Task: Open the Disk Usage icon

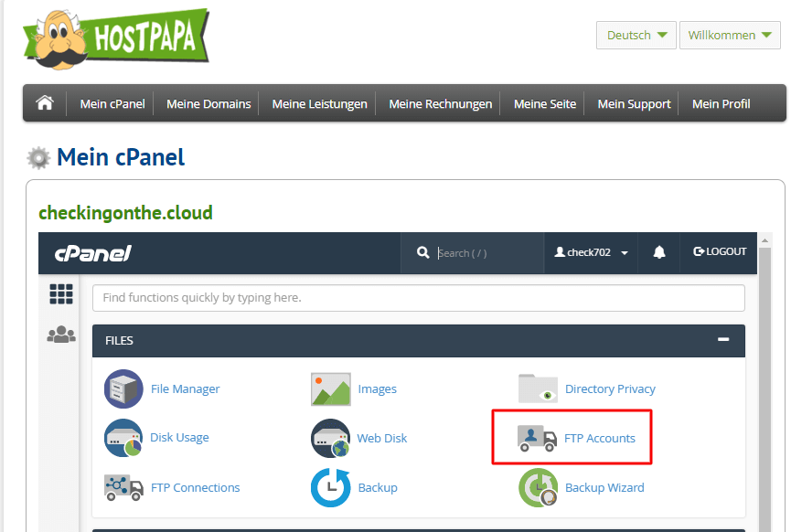Action: point(123,438)
